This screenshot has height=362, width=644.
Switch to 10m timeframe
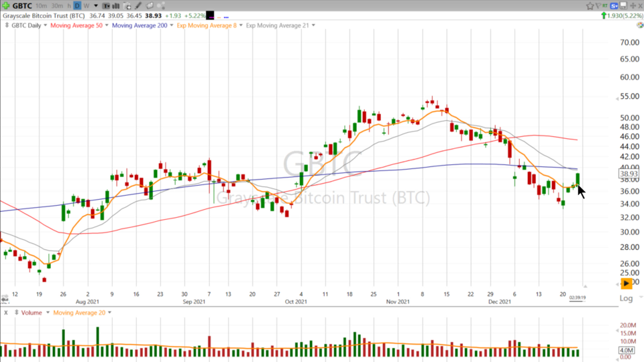click(x=41, y=6)
